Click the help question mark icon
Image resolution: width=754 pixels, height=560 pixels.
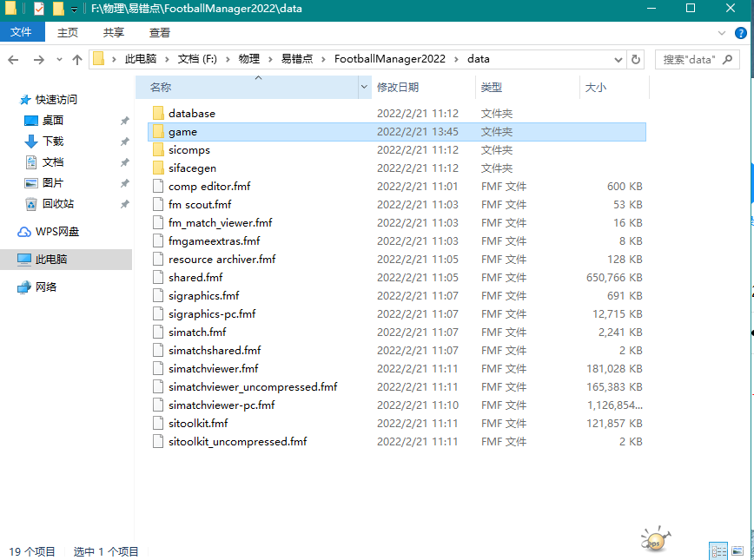click(x=741, y=32)
